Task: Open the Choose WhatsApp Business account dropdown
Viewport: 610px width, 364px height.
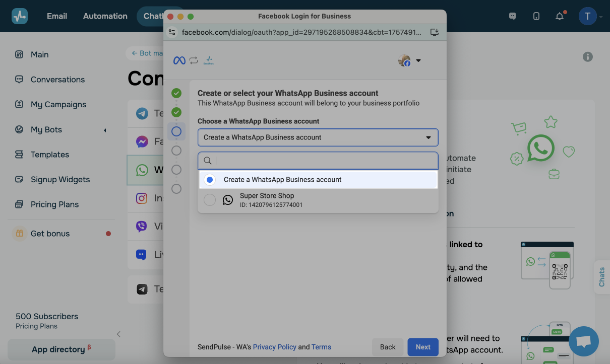Action: click(x=318, y=137)
